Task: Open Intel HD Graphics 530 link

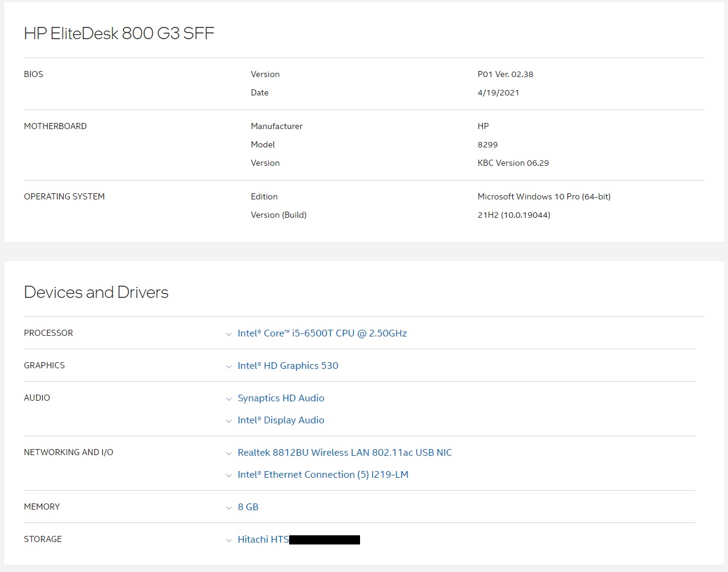Action: pos(288,366)
